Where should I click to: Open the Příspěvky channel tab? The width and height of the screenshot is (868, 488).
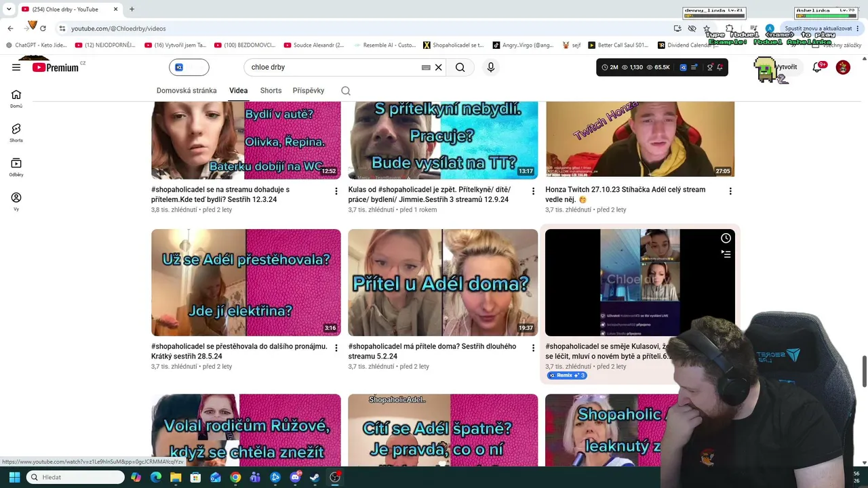(x=309, y=91)
